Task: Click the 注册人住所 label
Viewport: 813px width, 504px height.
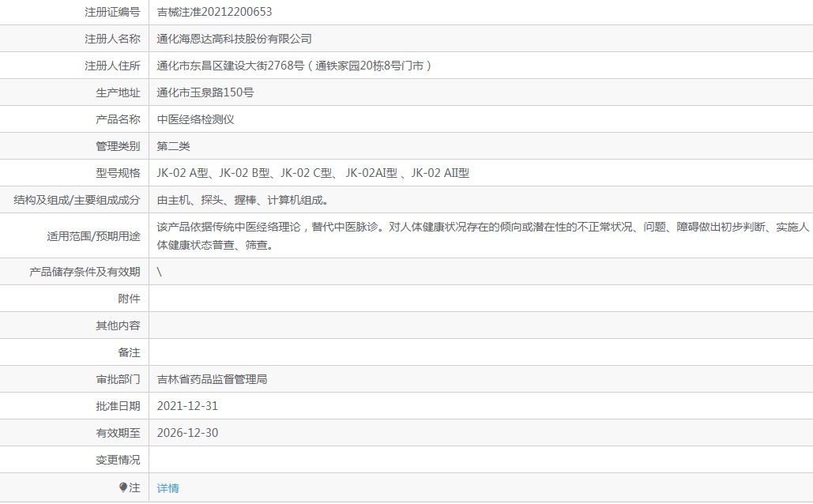Action: 112,66
